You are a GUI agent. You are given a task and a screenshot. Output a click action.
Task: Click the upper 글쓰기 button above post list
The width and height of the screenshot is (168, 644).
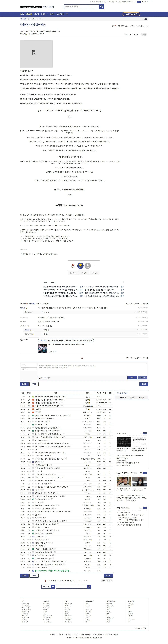click(144, 384)
